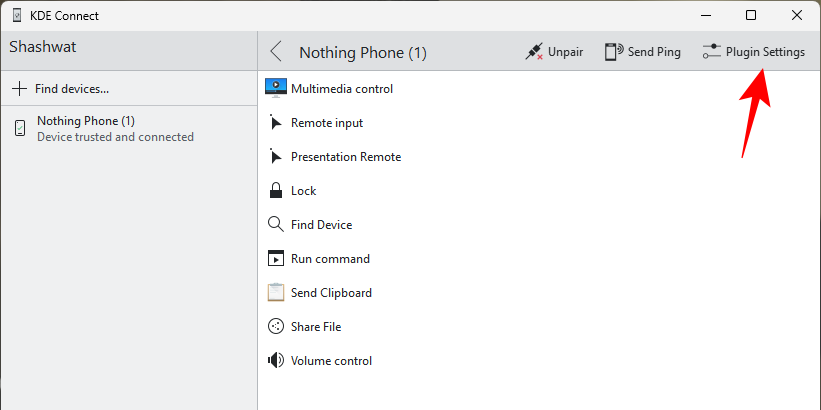Select the Presentation Remote entry
Viewport: 821px width, 410px height.
point(345,157)
